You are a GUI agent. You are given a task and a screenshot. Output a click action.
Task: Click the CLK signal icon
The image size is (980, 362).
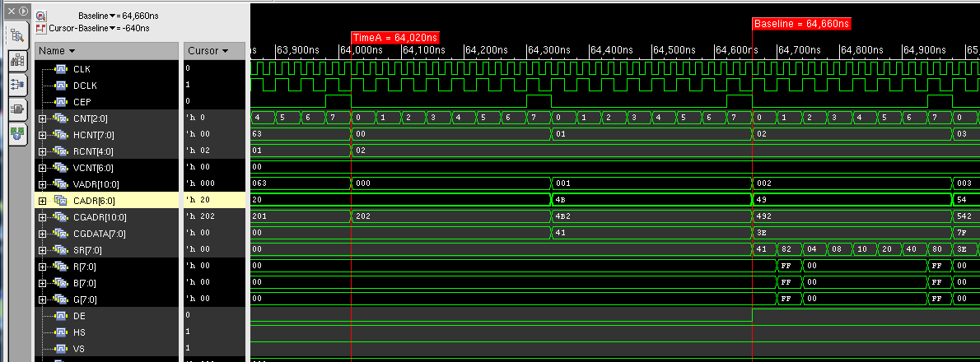[x=61, y=68]
